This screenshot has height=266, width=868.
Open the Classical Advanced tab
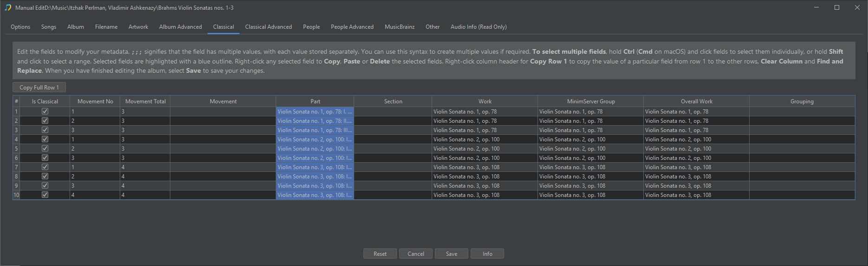pyautogui.click(x=269, y=27)
